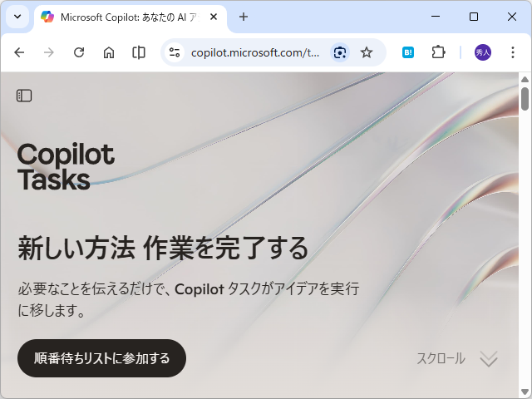Maximize the Chrome window

click(474, 17)
